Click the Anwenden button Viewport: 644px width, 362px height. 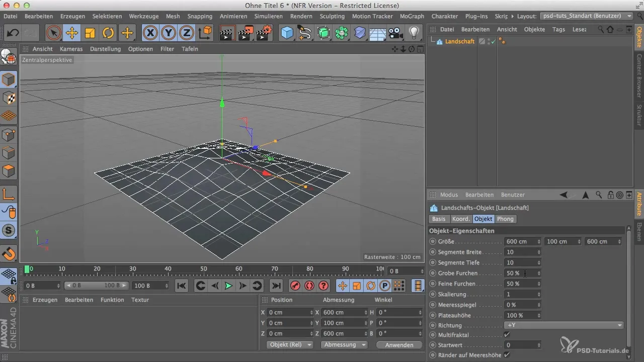coord(399,344)
